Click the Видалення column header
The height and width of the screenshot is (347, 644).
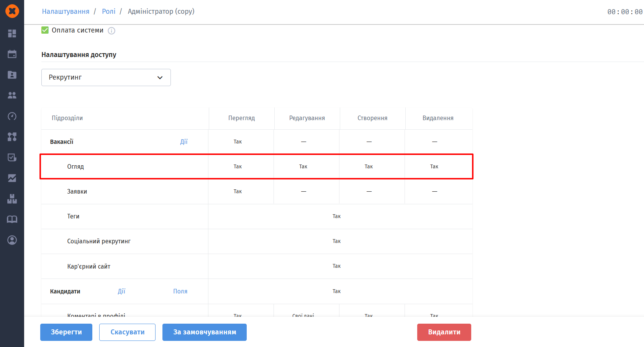pyautogui.click(x=438, y=118)
